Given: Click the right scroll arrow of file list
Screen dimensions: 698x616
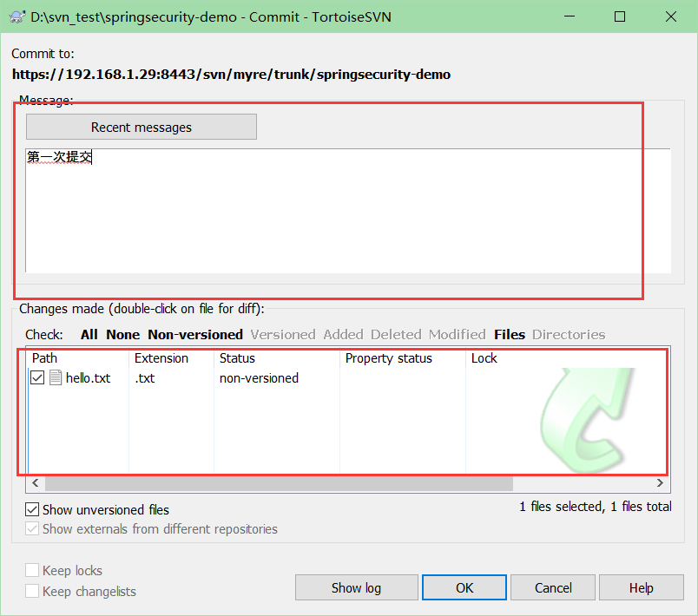Looking at the screenshot, I should (x=660, y=483).
